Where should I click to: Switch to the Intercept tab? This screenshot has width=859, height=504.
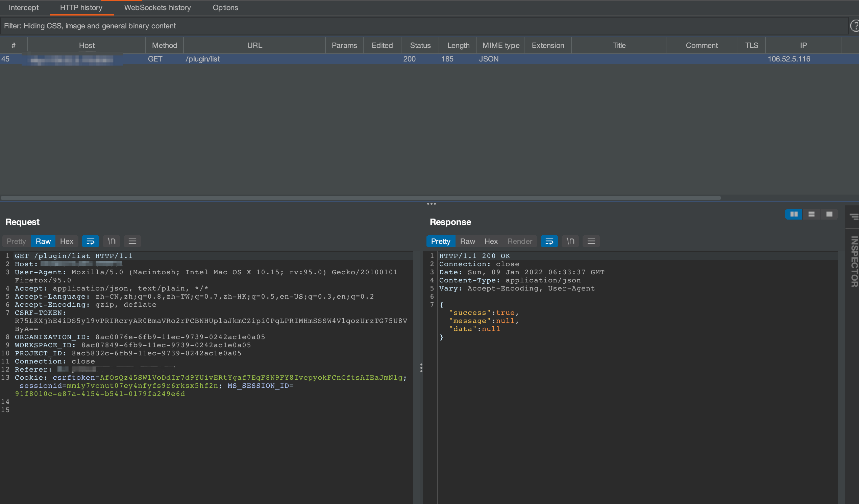[x=24, y=7]
